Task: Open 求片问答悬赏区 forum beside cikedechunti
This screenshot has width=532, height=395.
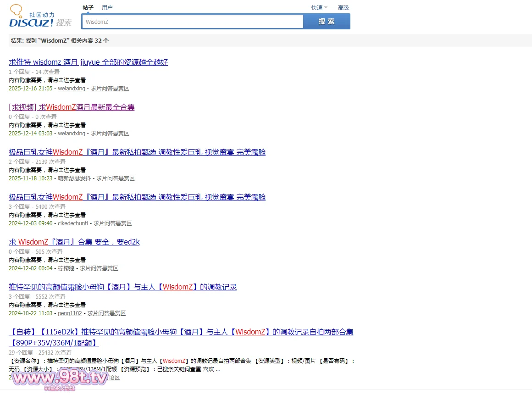Action: pyautogui.click(x=113, y=223)
